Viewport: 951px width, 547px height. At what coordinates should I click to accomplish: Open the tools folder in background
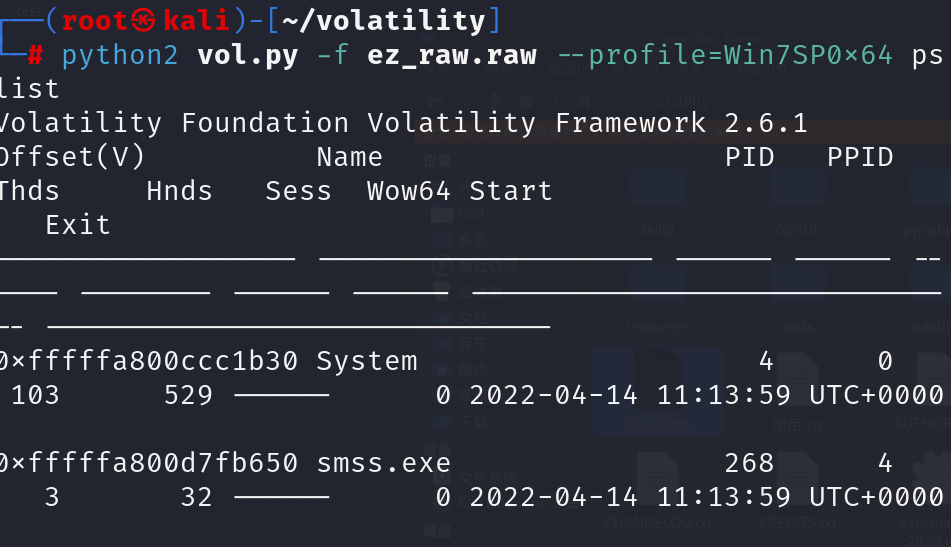797,296
